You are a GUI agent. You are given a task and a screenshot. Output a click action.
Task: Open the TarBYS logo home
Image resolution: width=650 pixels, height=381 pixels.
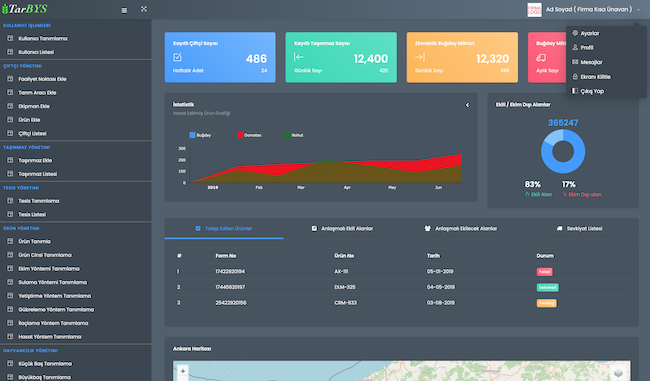24,9
